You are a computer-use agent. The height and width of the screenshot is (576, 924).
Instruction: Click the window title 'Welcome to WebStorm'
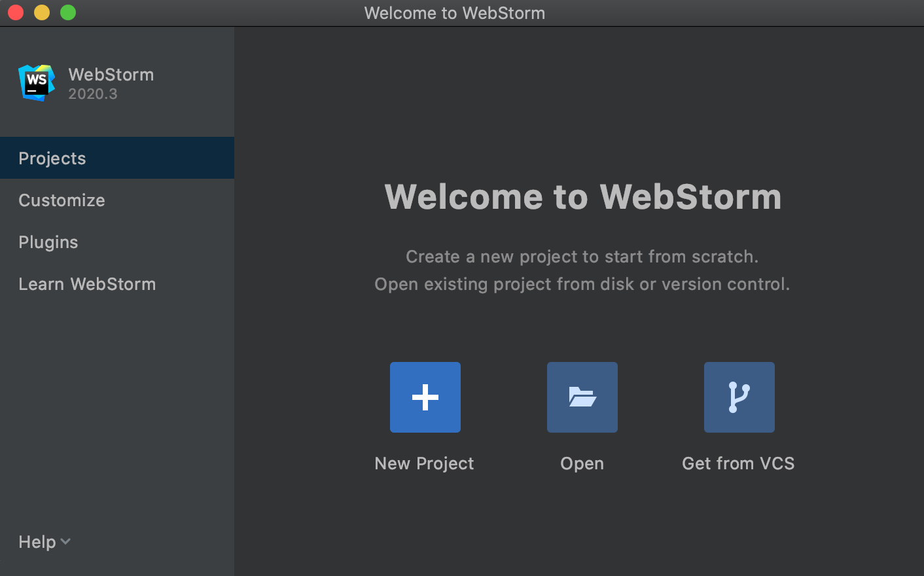click(x=455, y=13)
